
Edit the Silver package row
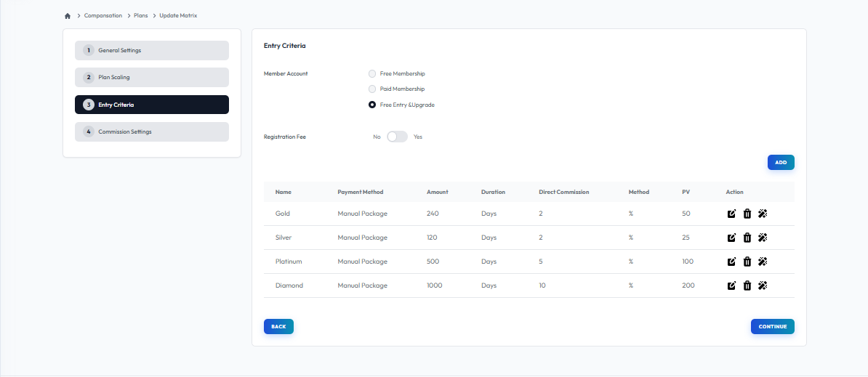[731, 238]
